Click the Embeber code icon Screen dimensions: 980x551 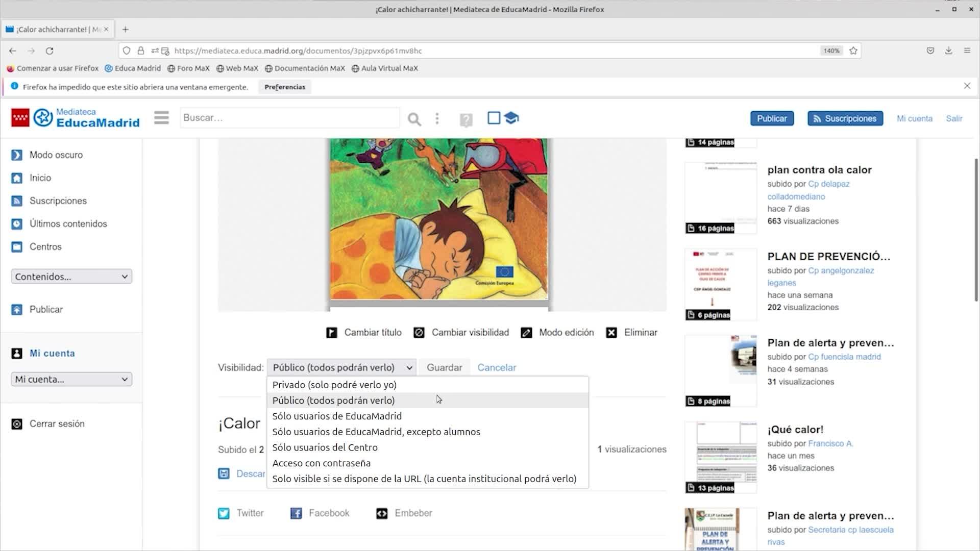tap(382, 513)
